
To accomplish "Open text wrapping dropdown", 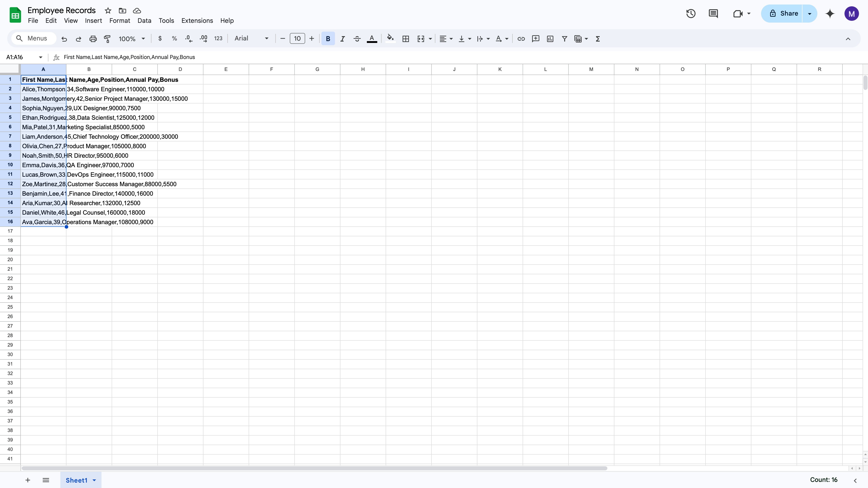I will [x=483, y=39].
